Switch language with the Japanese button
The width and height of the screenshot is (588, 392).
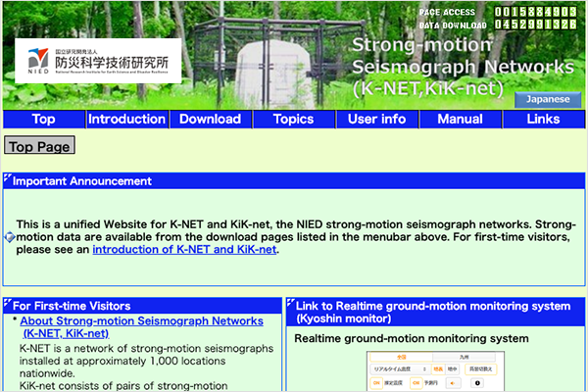[x=548, y=100]
